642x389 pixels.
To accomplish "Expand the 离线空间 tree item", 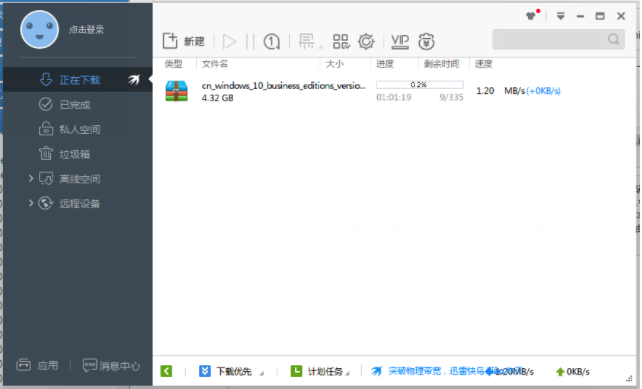I will 31,179.
